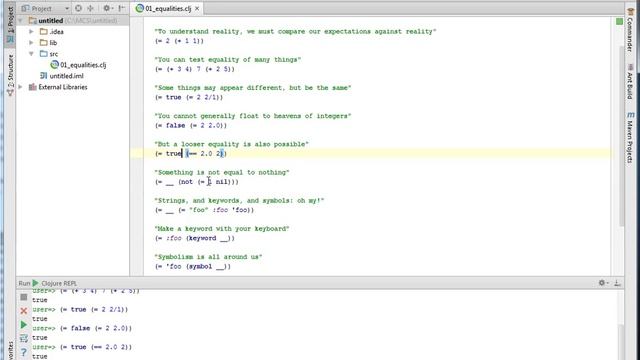This screenshot has width=640, height=360.
Task: Click line (= 'foo (symbol __))
Action: tap(193, 266)
